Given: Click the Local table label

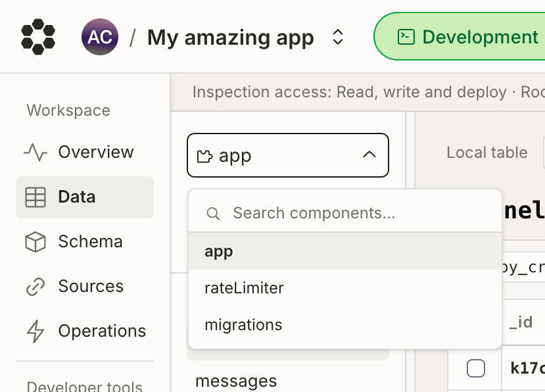Looking at the screenshot, I should [487, 153].
